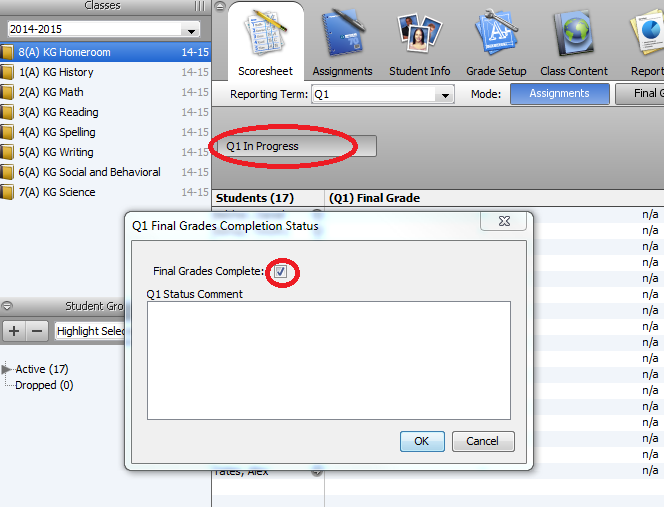Open the Assignments notebook icon

[x=343, y=33]
